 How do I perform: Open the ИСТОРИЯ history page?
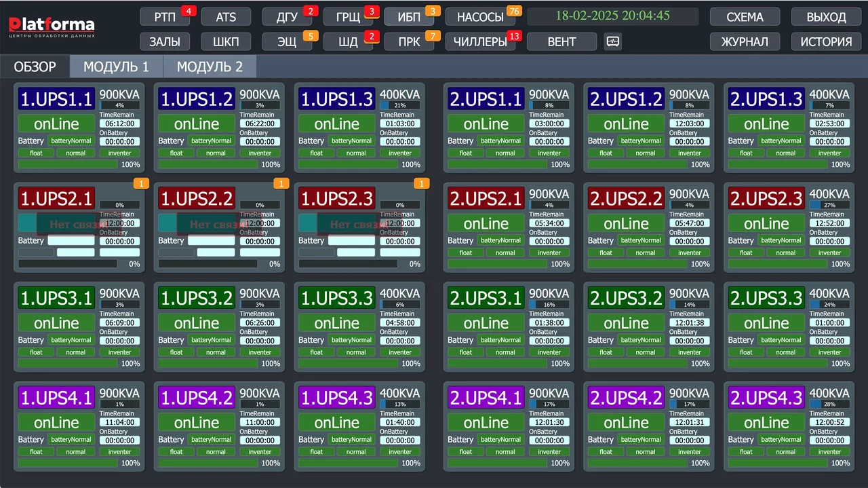pyautogui.click(x=826, y=41)
